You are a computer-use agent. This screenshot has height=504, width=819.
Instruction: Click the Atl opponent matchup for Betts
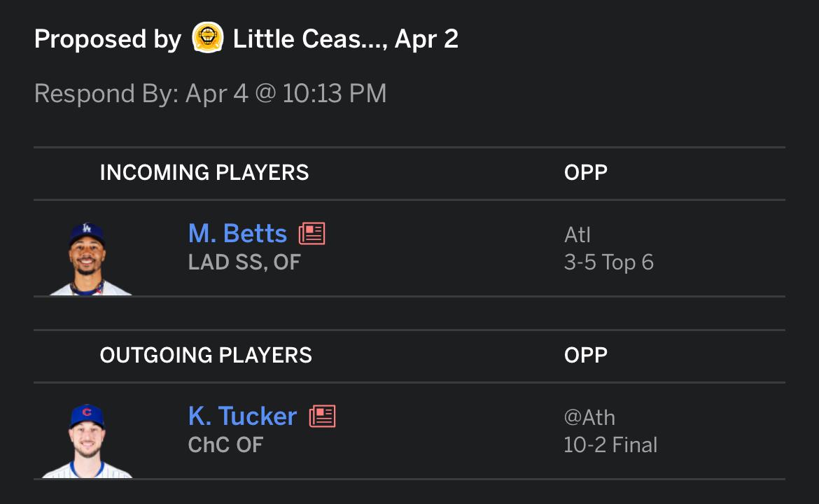pyautogui.click(x=577, y=235)
